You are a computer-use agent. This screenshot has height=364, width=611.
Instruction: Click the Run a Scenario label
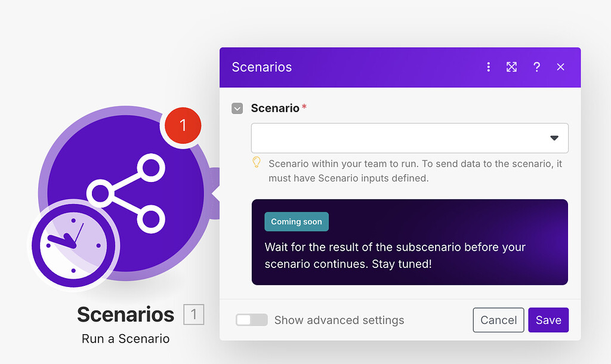coord(125,338)
